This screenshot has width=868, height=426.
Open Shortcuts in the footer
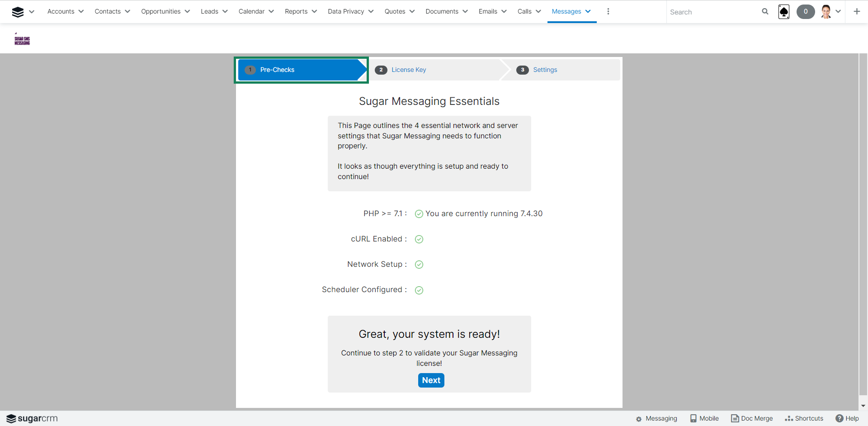point(804,418)
